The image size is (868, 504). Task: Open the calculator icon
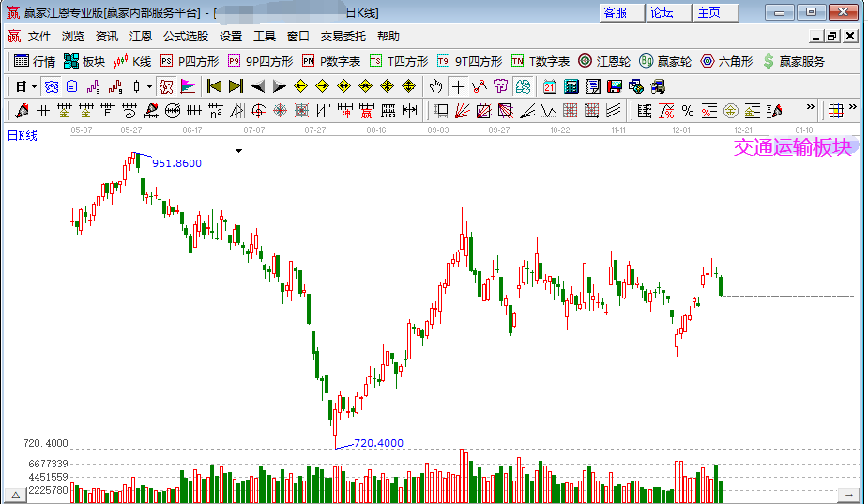point(571,86)
